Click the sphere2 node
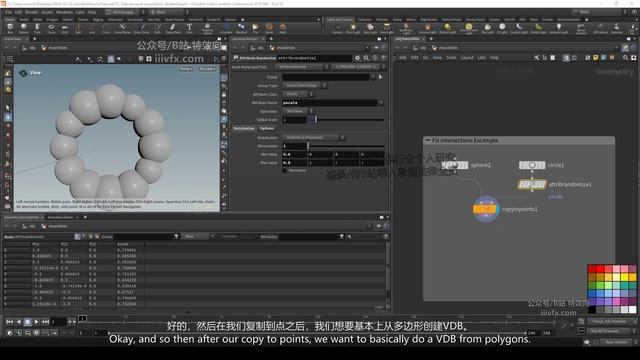This screenshot has height=360, width=640. [455, 165]
